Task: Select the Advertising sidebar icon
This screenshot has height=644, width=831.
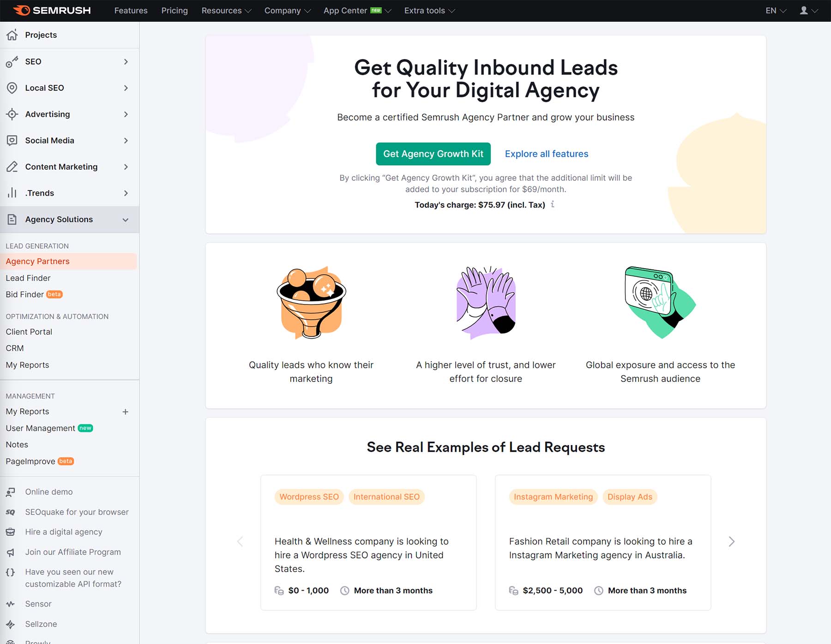Action: (12, 114)
